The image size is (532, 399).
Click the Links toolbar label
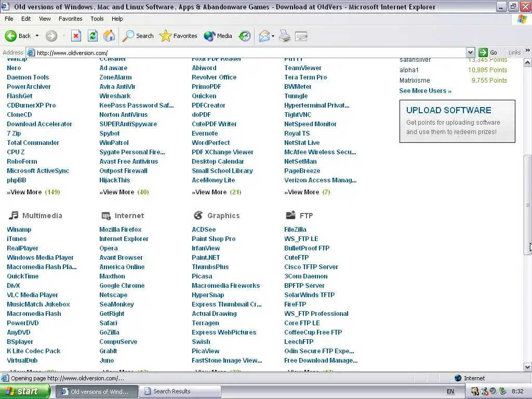(x=514, y=52)
